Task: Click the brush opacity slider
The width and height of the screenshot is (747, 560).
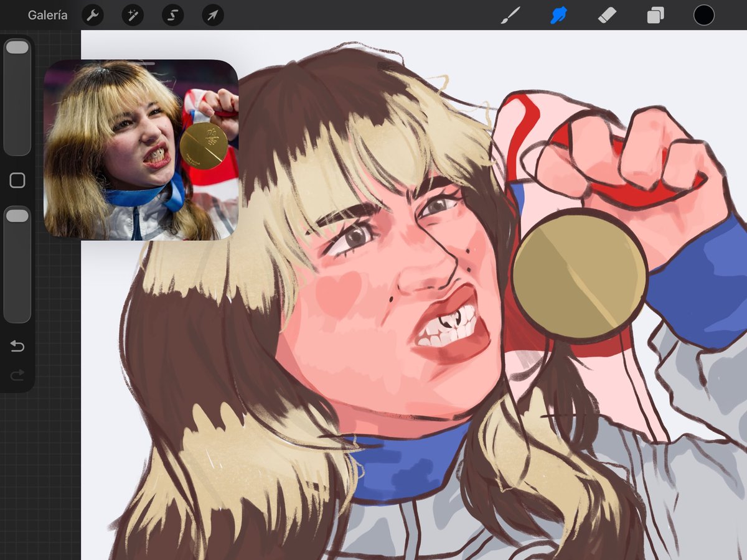Action: (x=17, y=264)
